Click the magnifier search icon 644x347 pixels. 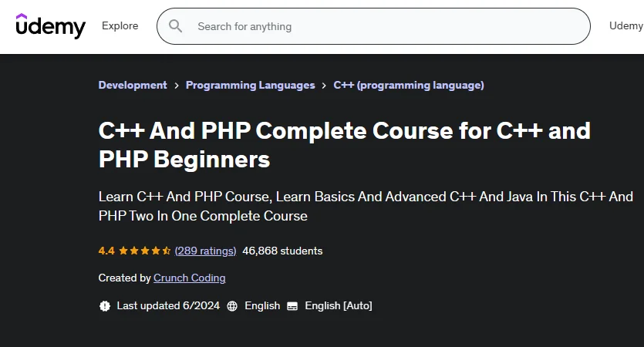point(175,26)
